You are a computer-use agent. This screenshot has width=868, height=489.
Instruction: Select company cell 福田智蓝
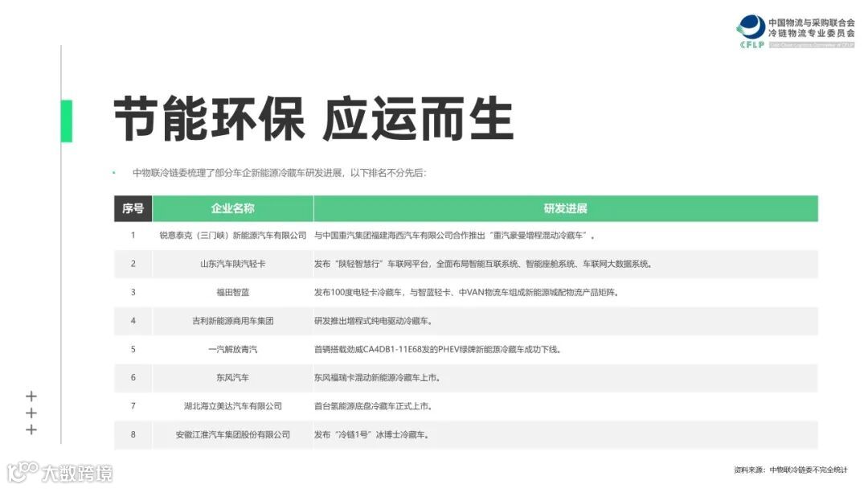(232, 293)
